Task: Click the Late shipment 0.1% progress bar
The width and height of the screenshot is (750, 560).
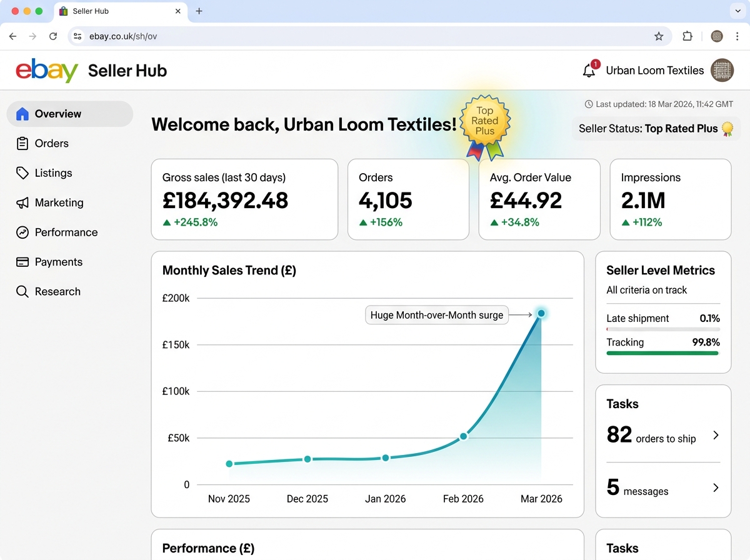Action: click(663, 329)
